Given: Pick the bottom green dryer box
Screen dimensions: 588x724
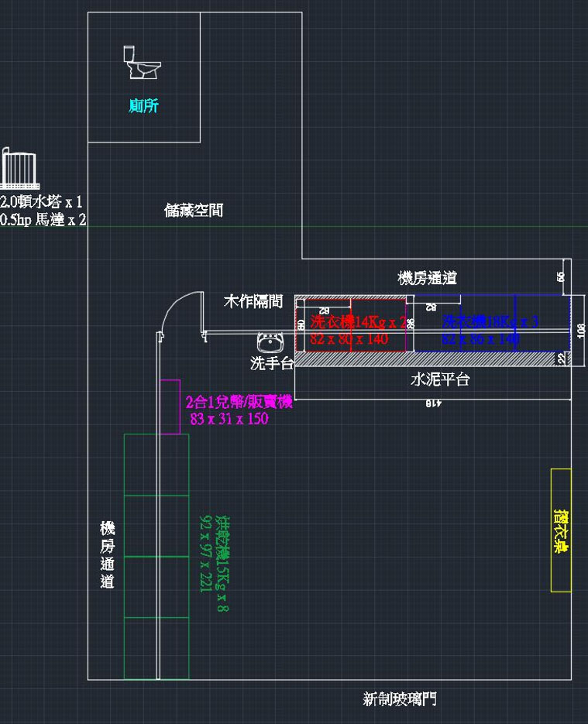Looking at the screenshot, I should pos(156,648).
